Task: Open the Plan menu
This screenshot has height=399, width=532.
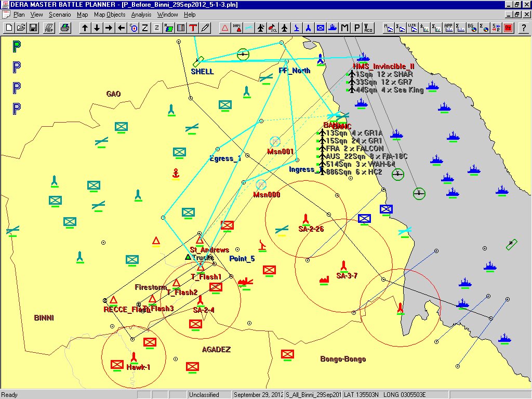Action: (x=19, y=15)
